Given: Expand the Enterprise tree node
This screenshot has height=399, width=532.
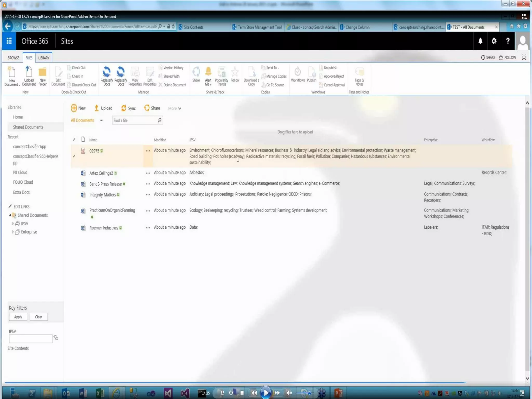Looking at the screenshot, I should coord(13,232).
